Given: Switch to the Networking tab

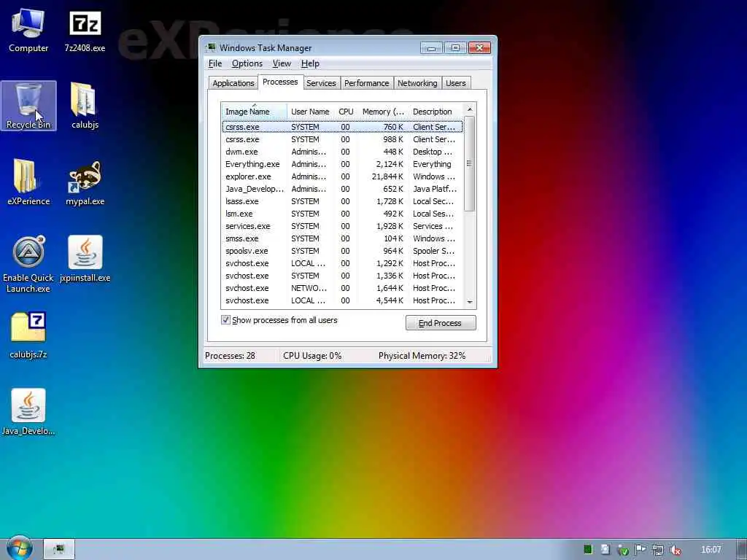Looking at the screenshot, I should pyautogui.click(x=417, y=83).
